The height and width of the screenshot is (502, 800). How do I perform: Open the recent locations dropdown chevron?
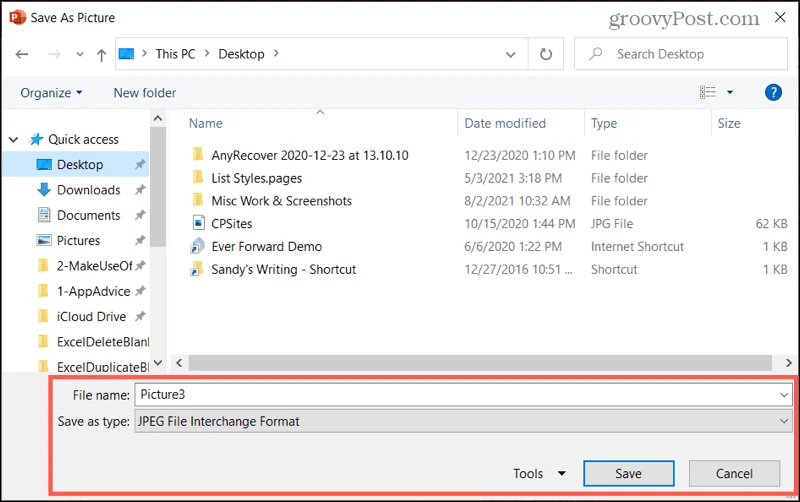pos(80,54)
